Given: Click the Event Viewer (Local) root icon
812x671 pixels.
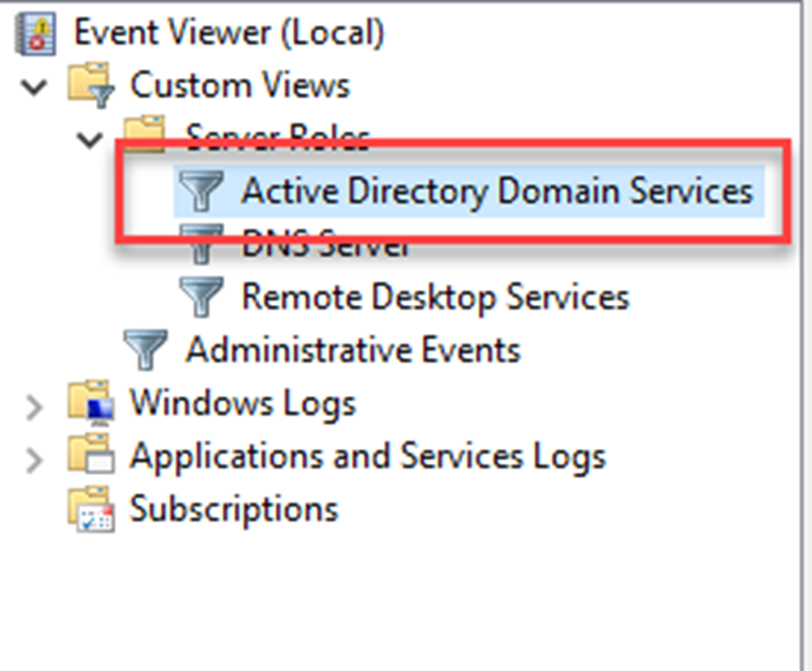Looking at the screenshot, I should coord(35,34).
